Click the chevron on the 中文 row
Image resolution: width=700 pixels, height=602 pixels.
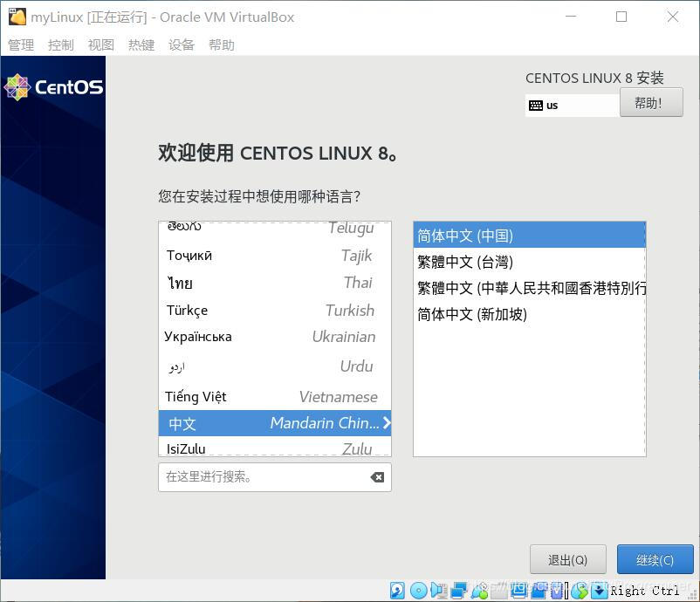pyautogui.click(x=387, y=422)
